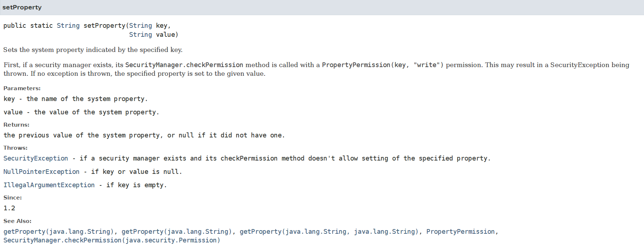Image resolution: width=644 pixels, height=250 pixels.
Task: Open the SecurityException link
Action: 36,158
